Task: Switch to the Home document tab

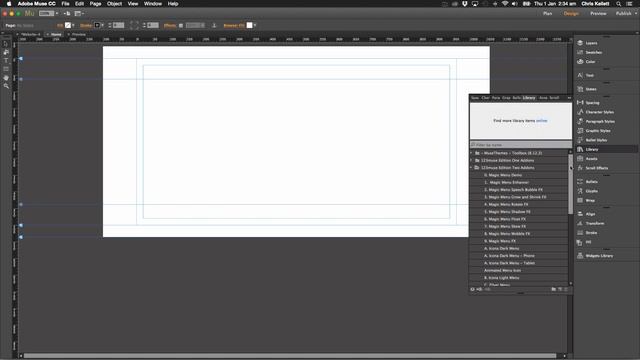Action: pos(56,35)
